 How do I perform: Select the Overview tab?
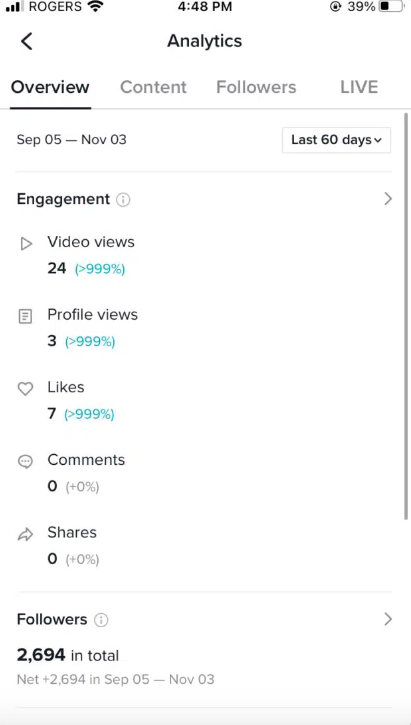coord(50,87)
